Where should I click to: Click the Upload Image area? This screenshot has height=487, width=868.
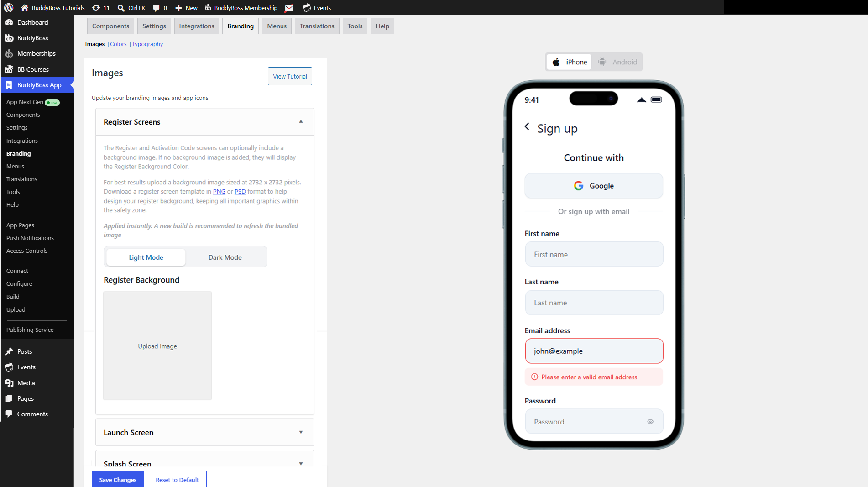pos(157,346)
